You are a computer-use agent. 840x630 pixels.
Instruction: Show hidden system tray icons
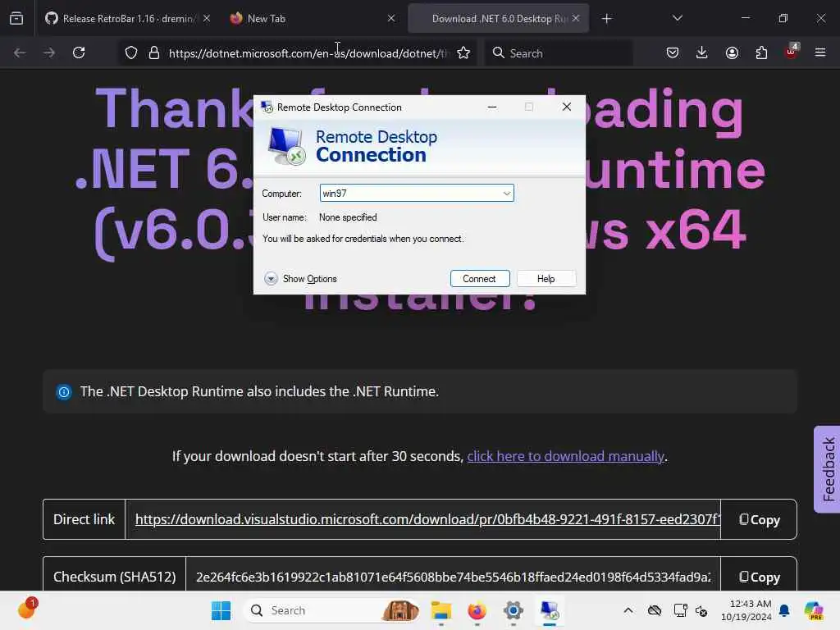tap(628, 610)
